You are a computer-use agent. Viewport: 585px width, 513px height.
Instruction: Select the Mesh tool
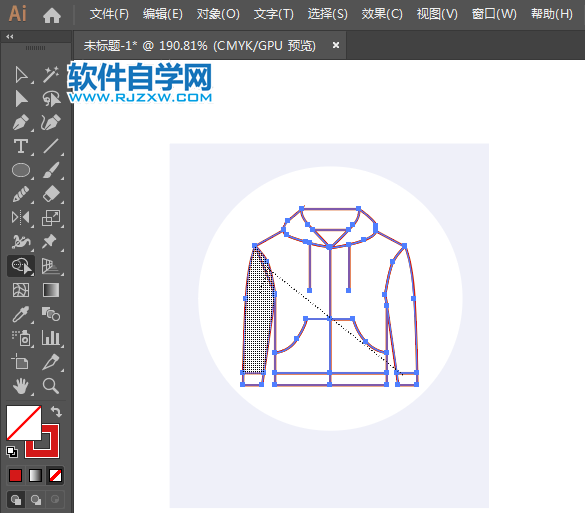[21, 290]
